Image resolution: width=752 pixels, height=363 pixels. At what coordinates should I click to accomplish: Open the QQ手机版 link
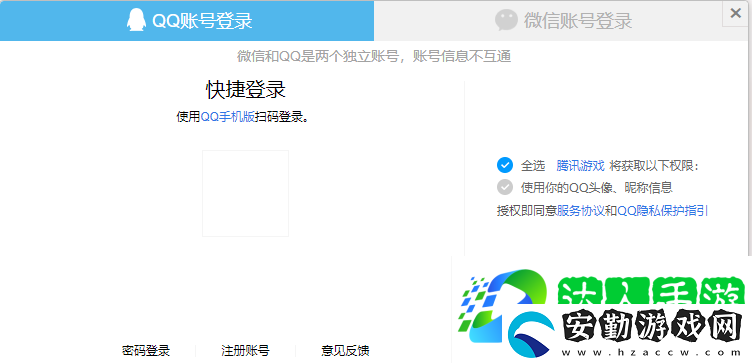click(228, 117)
